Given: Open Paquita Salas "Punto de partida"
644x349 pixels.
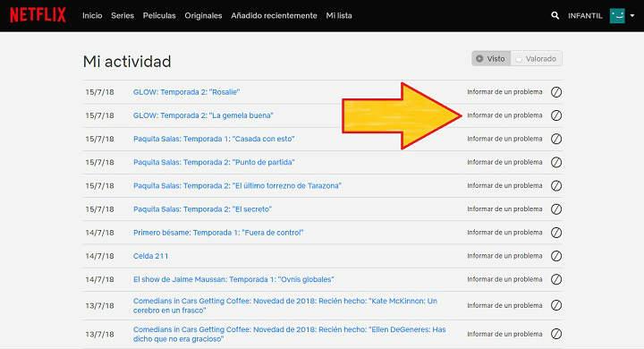Looking at the screenshot, I should (214, 162).
